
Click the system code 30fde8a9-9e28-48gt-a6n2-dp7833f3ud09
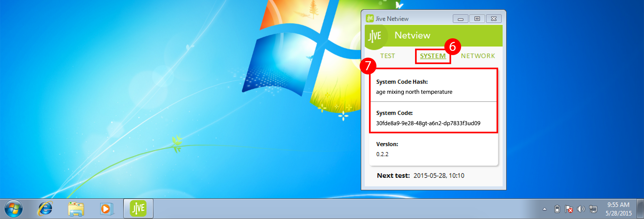428,123
